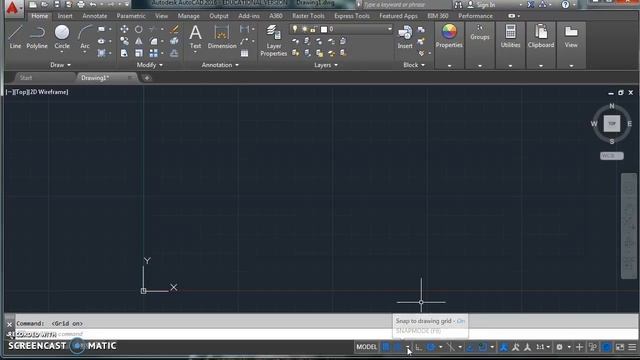Toggle grid display in status bar
Screen dimensions: 640x360
click(386, 347)
